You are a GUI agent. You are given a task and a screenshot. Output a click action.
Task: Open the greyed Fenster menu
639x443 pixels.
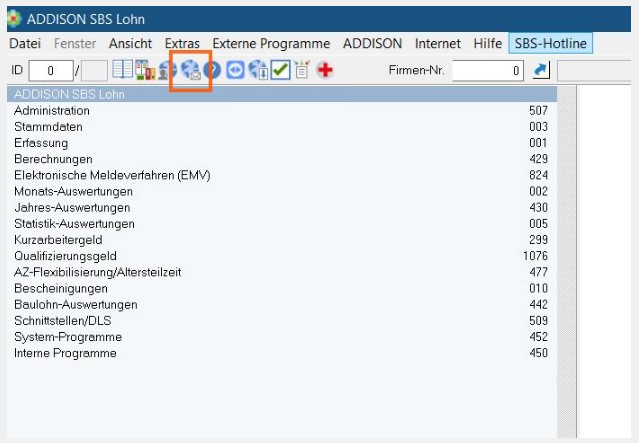tap(75, 43)
